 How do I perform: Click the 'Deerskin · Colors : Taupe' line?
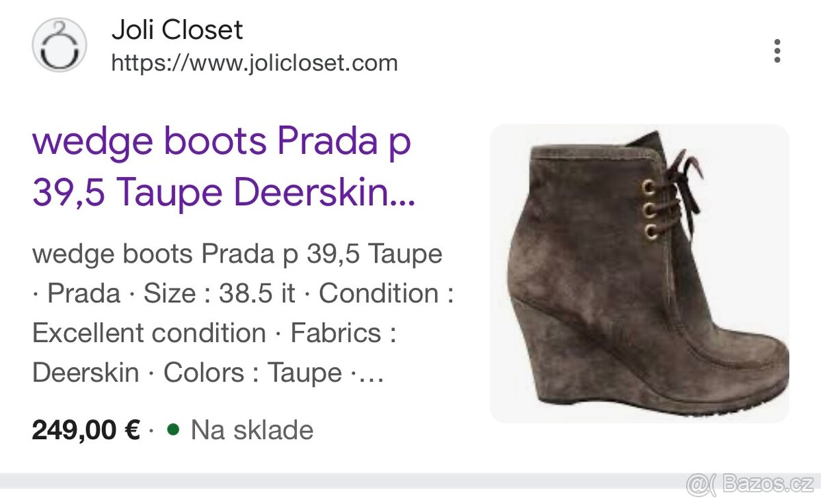(187, 373)
